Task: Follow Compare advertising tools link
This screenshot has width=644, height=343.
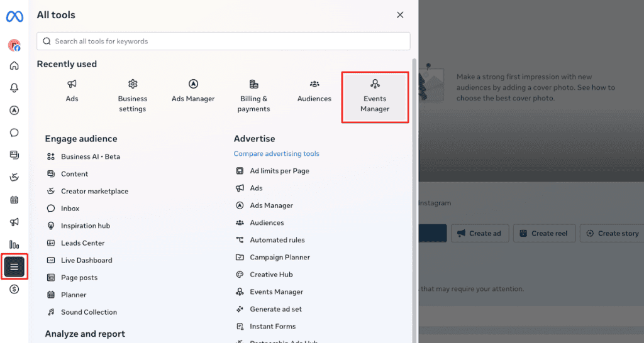Action: click(x=277, y=153)
